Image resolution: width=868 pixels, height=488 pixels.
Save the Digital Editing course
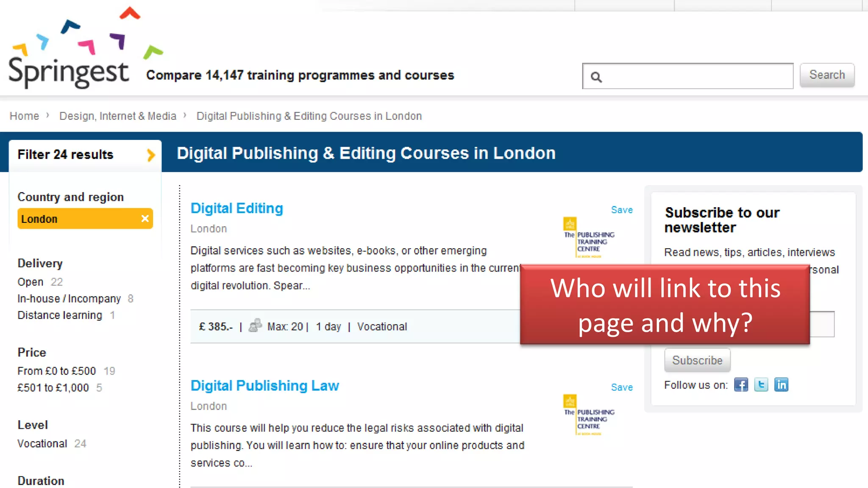[622, 210]
